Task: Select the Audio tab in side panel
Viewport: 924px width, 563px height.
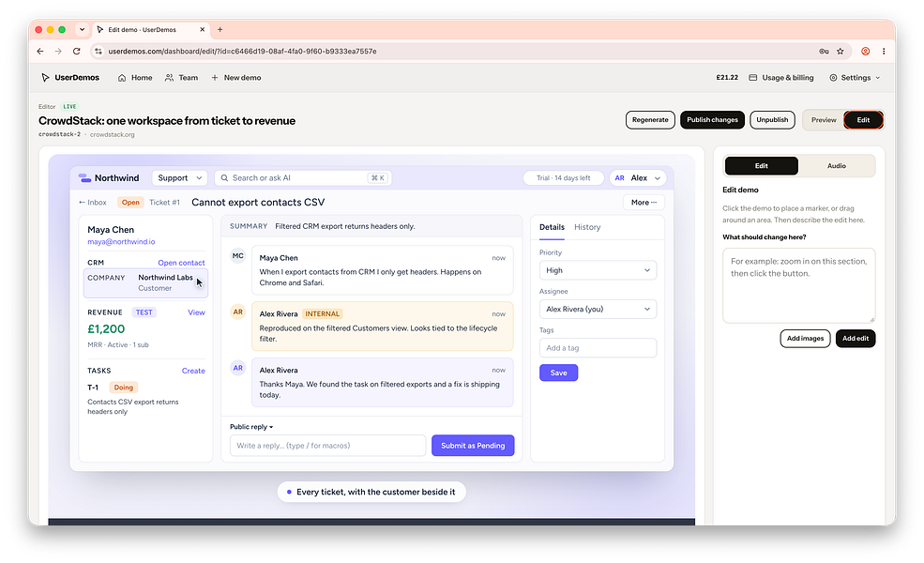Action: click(836, 166)
